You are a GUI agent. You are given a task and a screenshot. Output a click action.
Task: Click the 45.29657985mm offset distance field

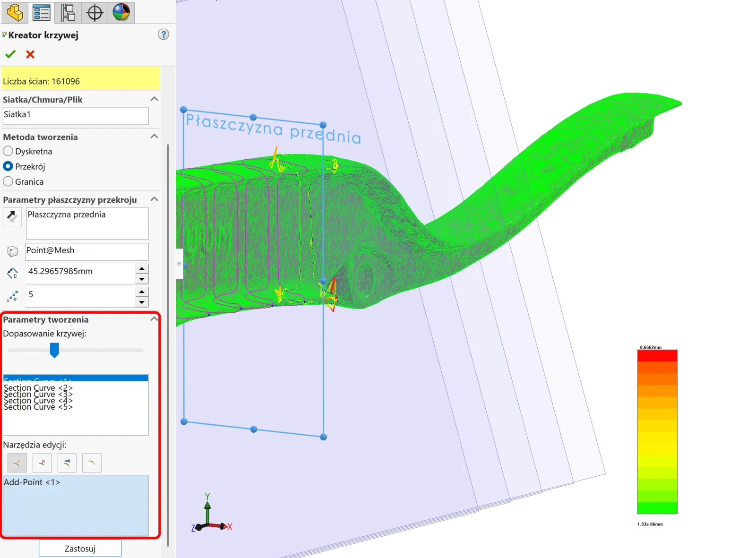[80, 274]
